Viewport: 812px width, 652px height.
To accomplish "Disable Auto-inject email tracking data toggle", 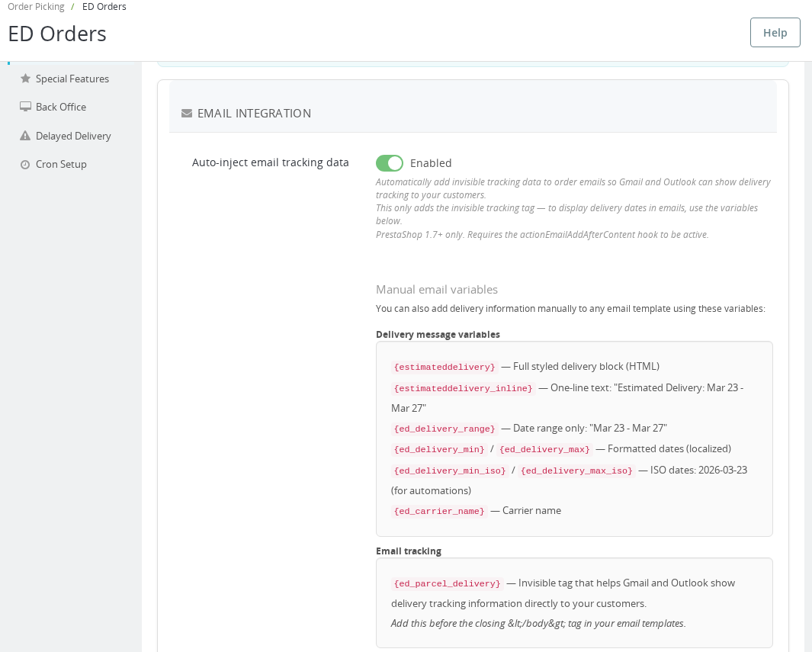I will pos(390,163).
